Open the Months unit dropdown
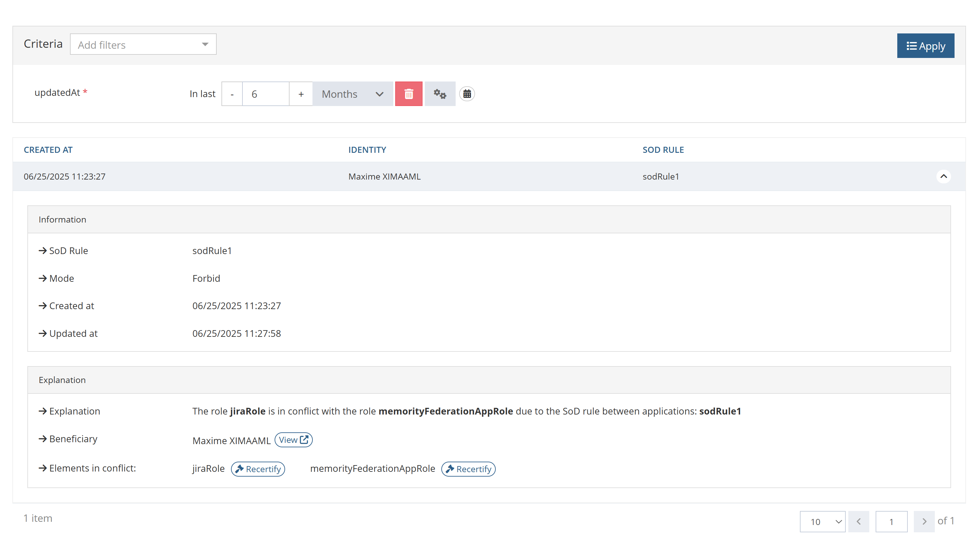Image resolution: width=980 pixels, height=553 pixels. (352, 94)
